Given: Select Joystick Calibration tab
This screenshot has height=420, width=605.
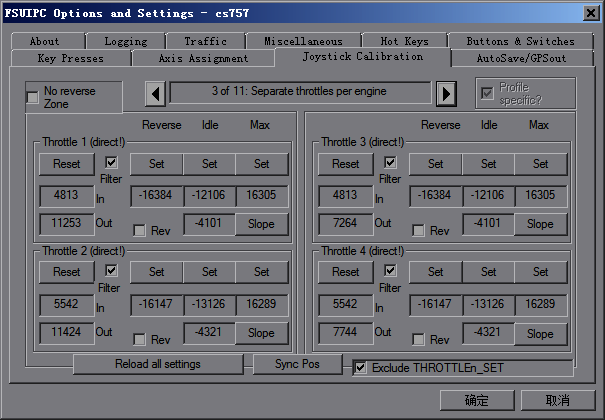Looking at the screenshot, I should pyautogui.click(x=363, y=57).
